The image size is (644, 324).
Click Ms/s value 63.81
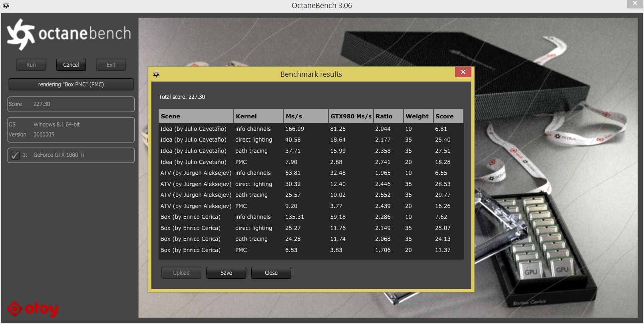coord(293,173)
